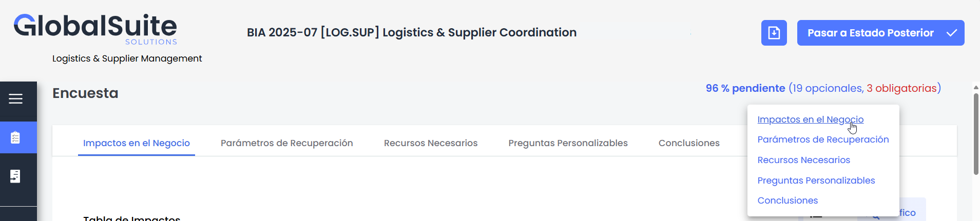980x221 pixels.
Task: Select the Impactos en el Negocio tab
Action: (x=137, y=143)
